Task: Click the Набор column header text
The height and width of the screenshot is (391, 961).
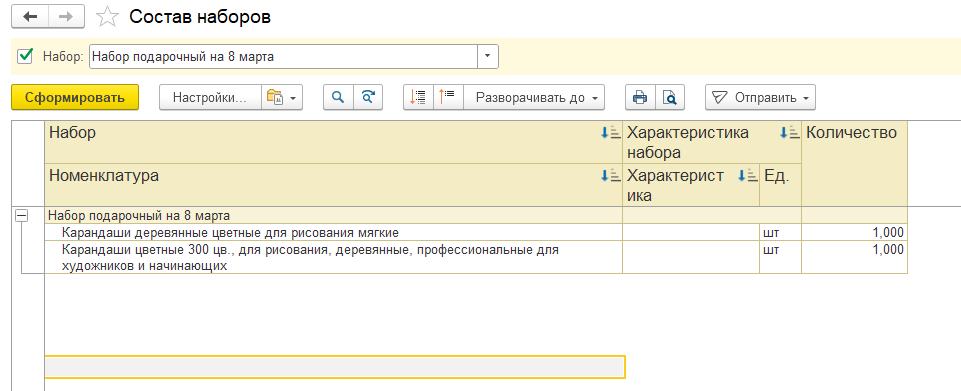Action: tap(72, 132)
